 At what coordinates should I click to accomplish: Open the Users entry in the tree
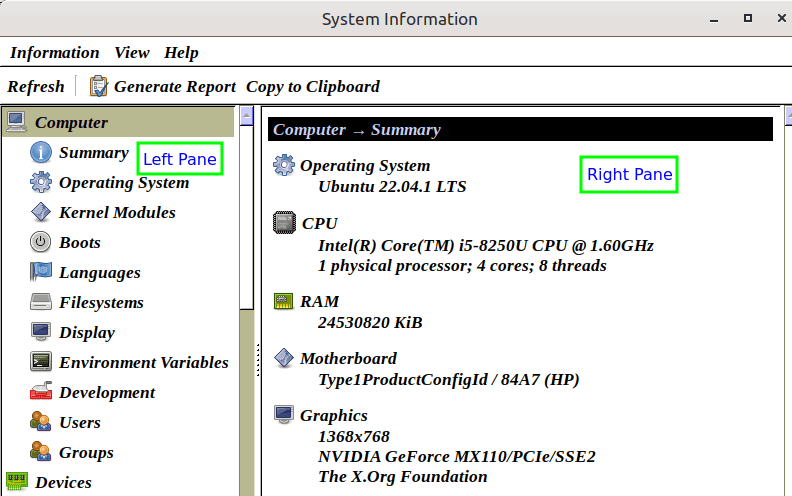79,423
